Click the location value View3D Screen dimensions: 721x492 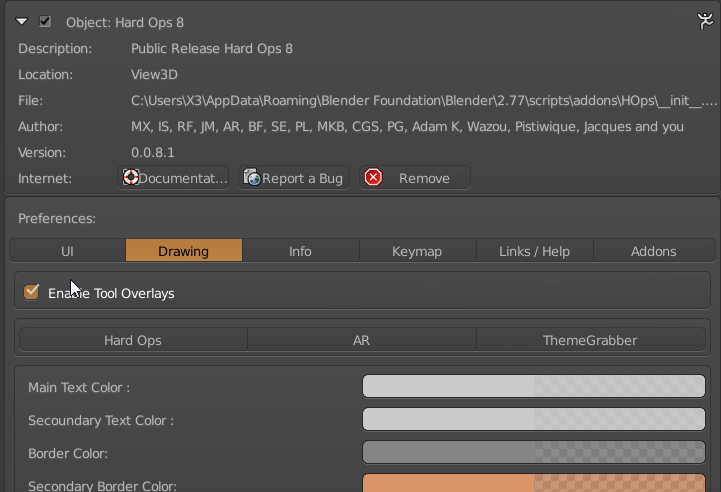(x=154, y=74)
